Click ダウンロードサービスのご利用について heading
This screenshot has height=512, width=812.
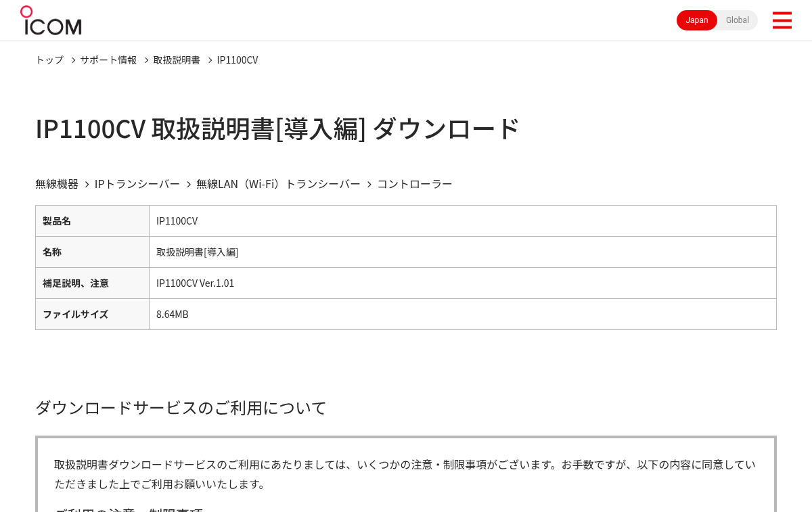point(181,407)
